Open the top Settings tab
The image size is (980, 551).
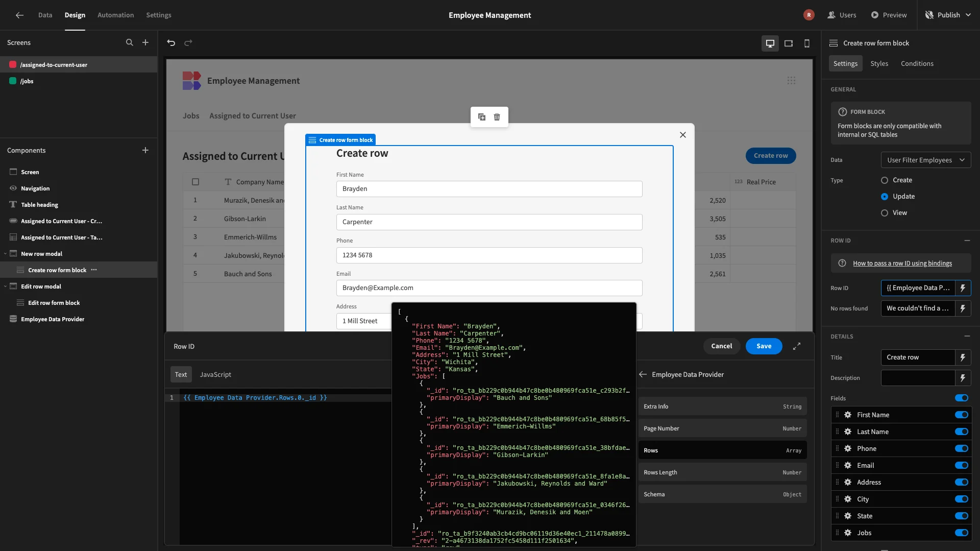click(x=159, y=15)
